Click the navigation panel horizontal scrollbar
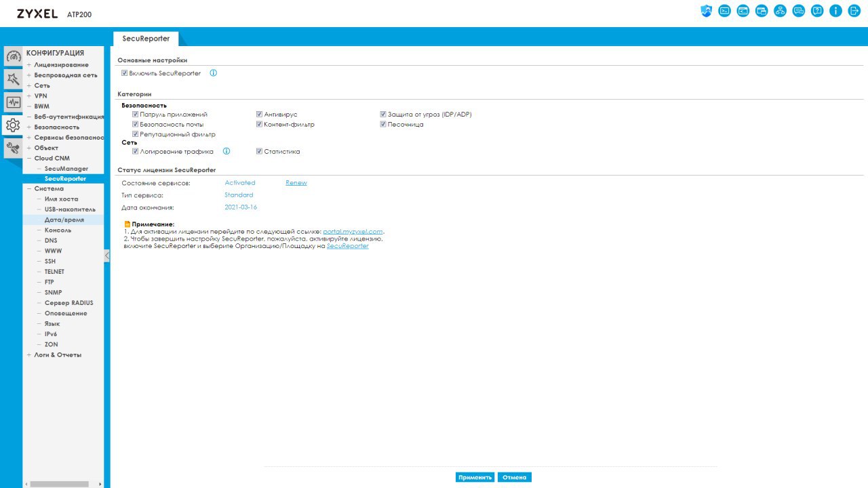The width and height of the screenshot is (868, 488). (60, 484)
